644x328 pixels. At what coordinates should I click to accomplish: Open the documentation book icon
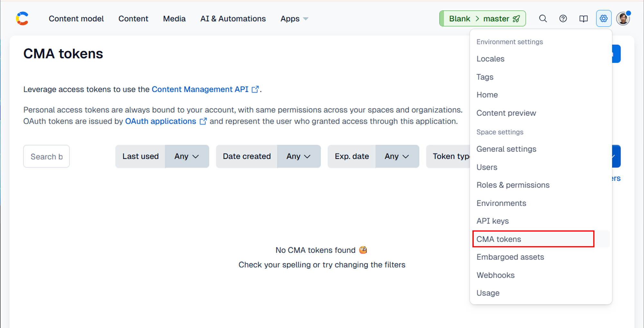[x=583, y=19]
